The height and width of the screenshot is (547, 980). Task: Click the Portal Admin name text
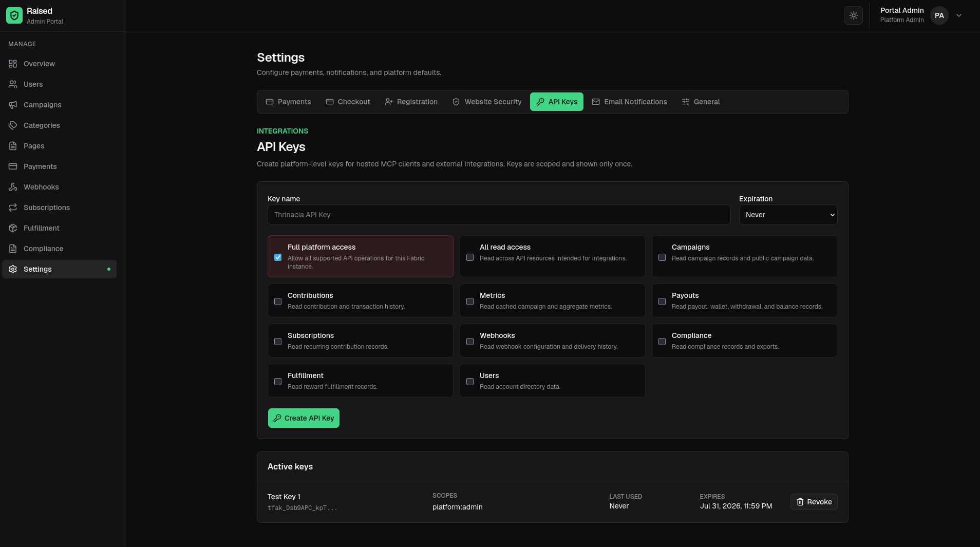click(902, 10)
